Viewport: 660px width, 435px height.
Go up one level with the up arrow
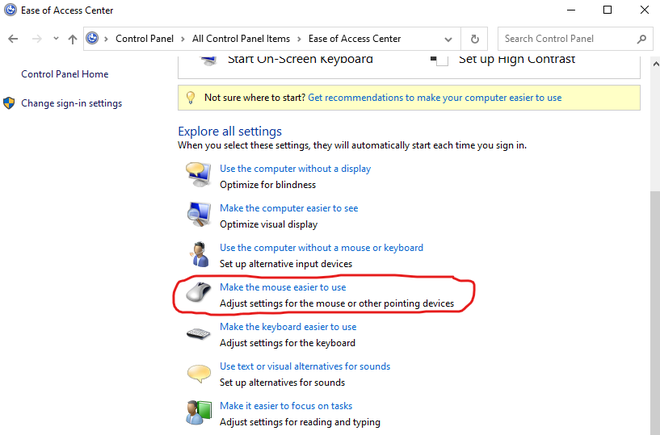[x=72, y=39]
